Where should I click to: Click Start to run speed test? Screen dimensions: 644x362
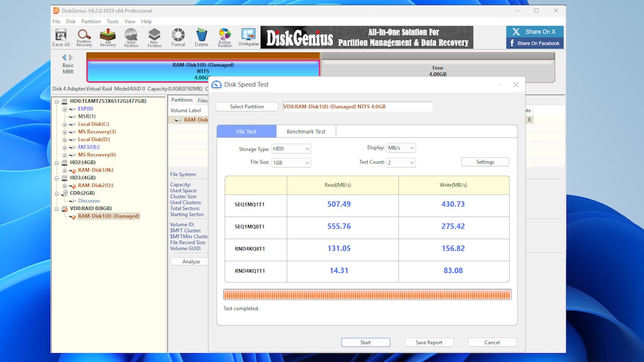365,343
